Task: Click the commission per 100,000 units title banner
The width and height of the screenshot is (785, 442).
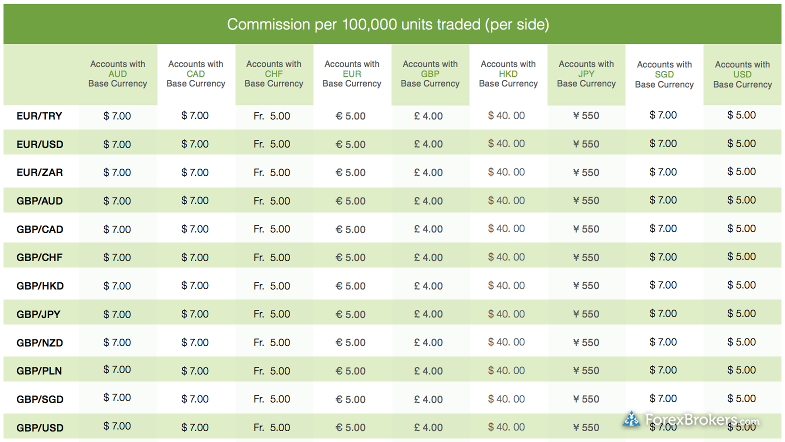Action: [x=392, y=24]
